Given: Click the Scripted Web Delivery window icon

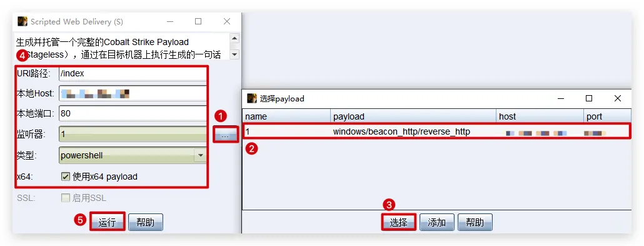Looking at the screenshot, I should (x=22, y=21).
